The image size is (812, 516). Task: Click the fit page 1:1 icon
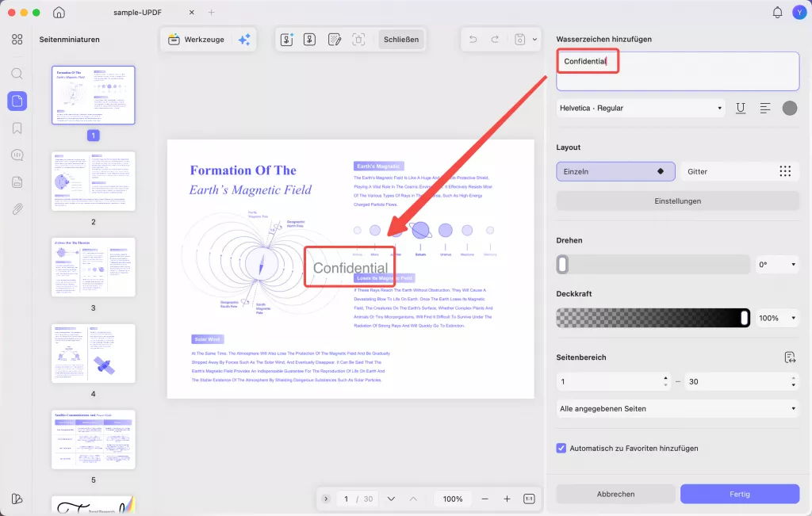tap(529, 499)
